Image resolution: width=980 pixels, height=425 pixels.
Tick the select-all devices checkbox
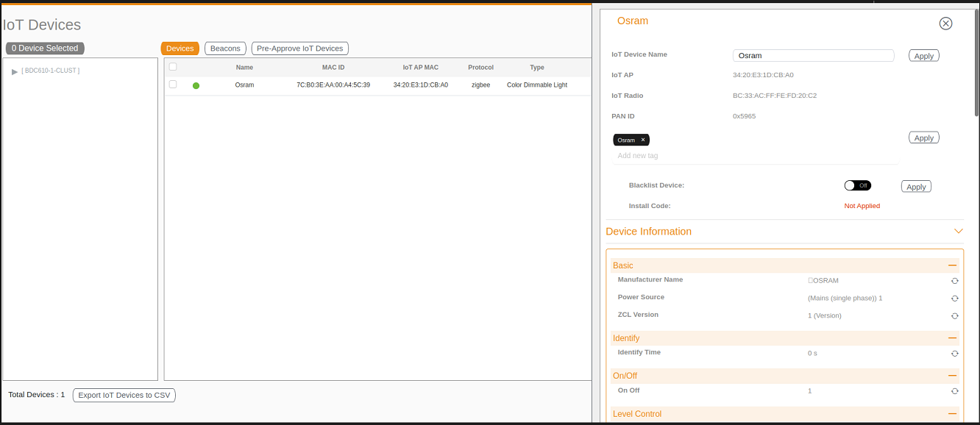point(173,67)
